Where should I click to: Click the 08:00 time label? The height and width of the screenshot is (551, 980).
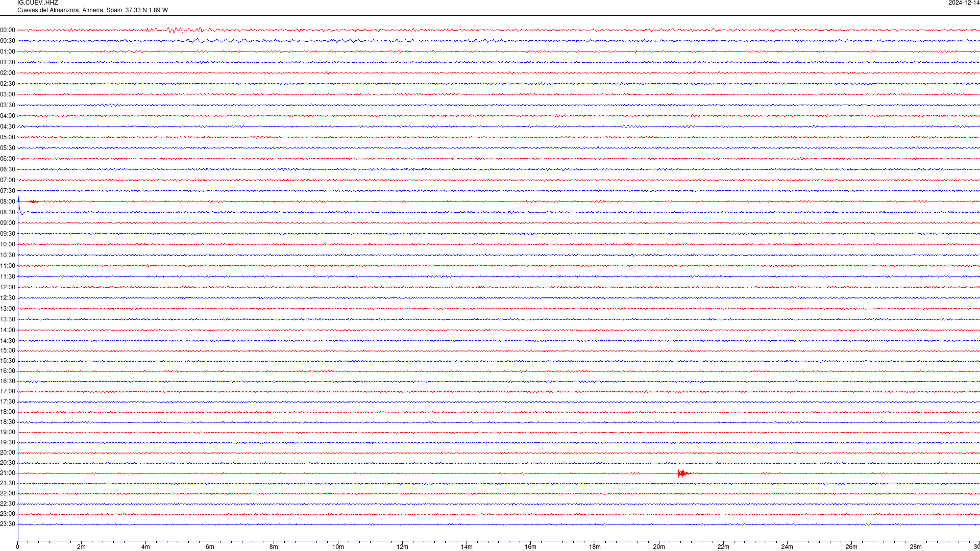[8, 202]
